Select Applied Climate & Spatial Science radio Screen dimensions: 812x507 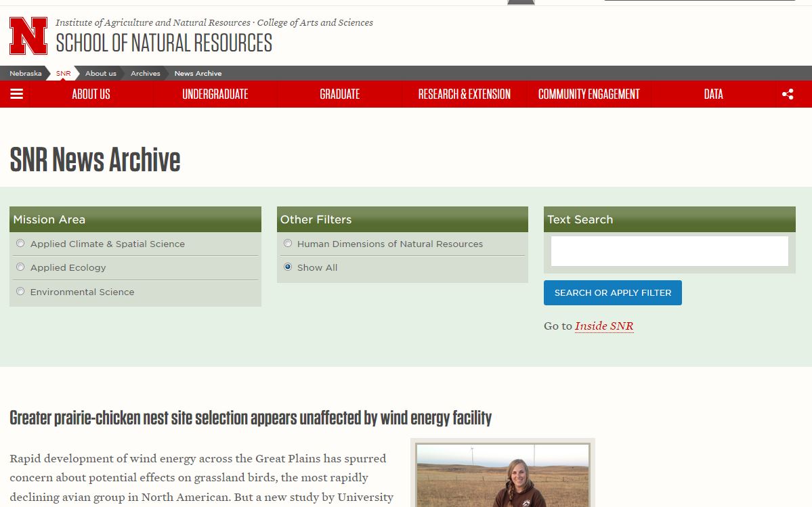click(x=20, y=244)
